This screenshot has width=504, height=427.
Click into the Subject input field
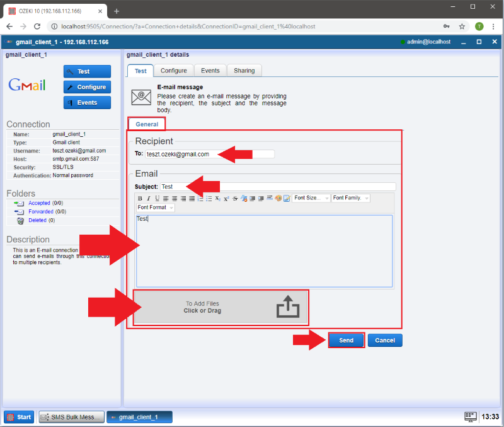(277, 187)
